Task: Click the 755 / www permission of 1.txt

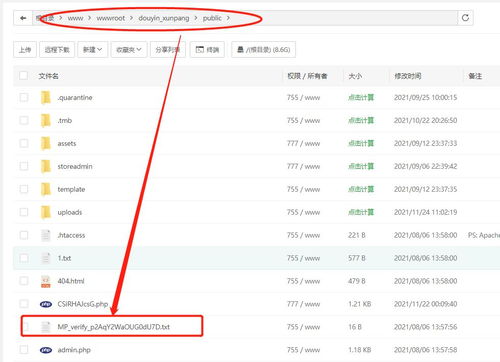Action: (x=303, y=258)
